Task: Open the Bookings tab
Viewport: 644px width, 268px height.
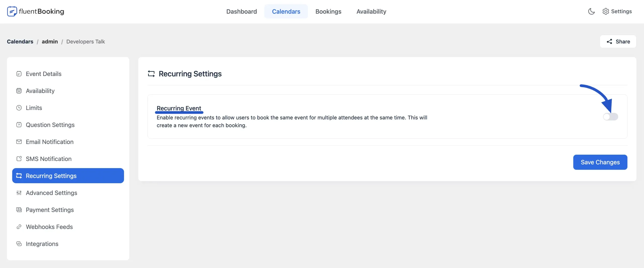Action: point(328,11)
